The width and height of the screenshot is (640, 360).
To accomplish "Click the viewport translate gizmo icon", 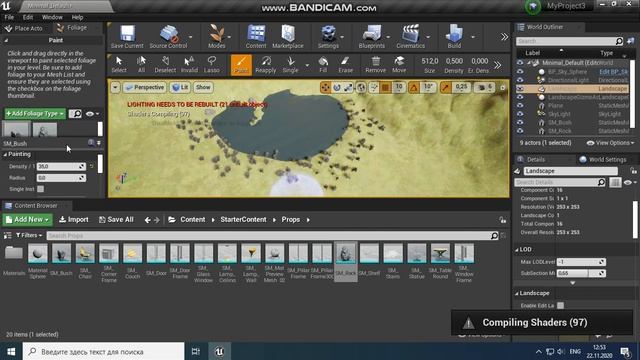I will click(325, 87).
